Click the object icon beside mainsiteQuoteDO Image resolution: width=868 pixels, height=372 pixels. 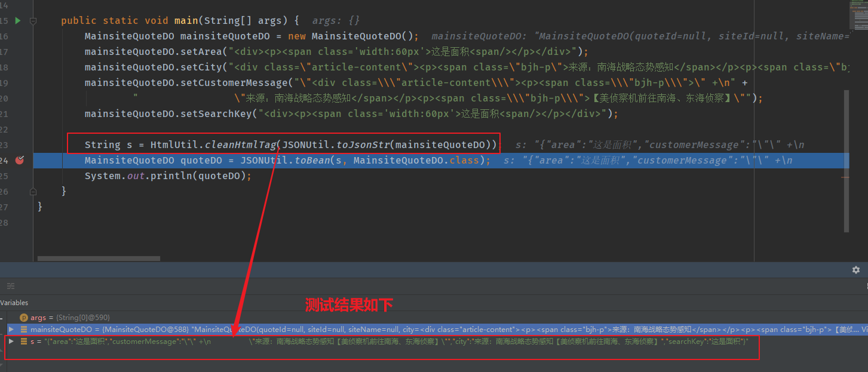point(24,329)
